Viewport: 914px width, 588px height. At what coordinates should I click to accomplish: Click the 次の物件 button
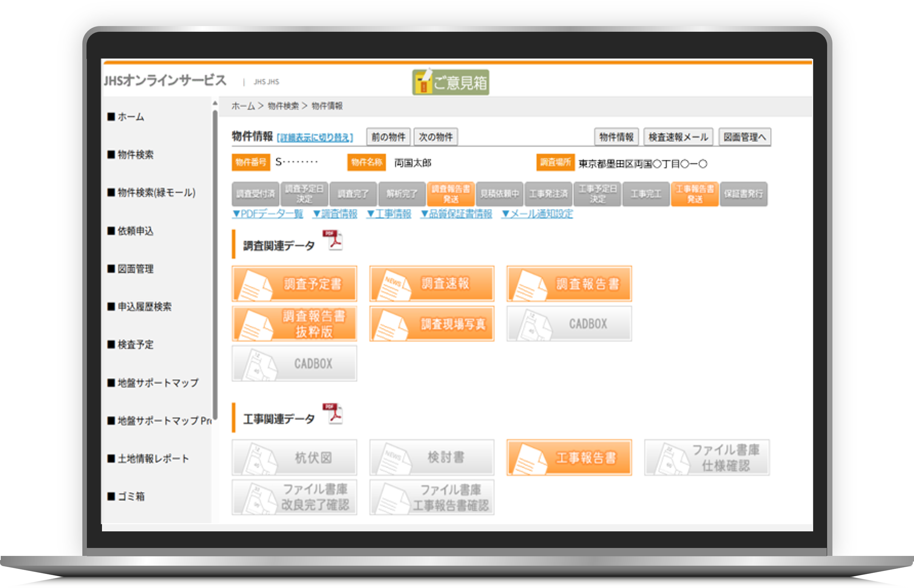[x=435, y=137]
